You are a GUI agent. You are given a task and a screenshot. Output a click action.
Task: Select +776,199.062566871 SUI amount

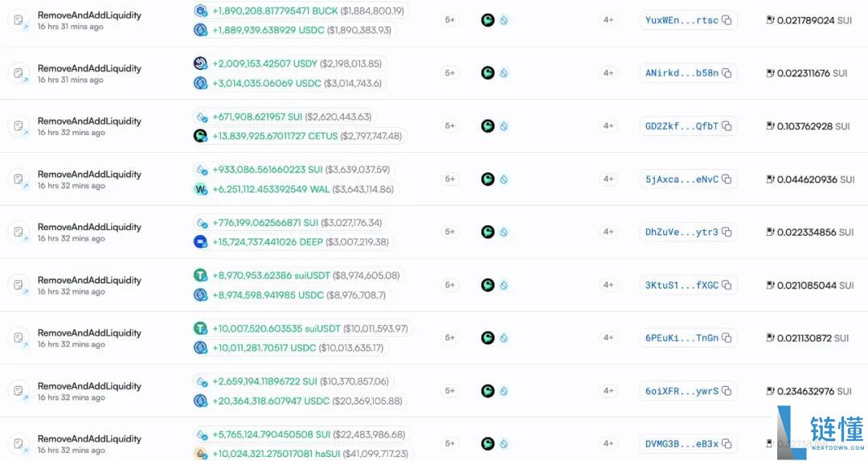265,223
